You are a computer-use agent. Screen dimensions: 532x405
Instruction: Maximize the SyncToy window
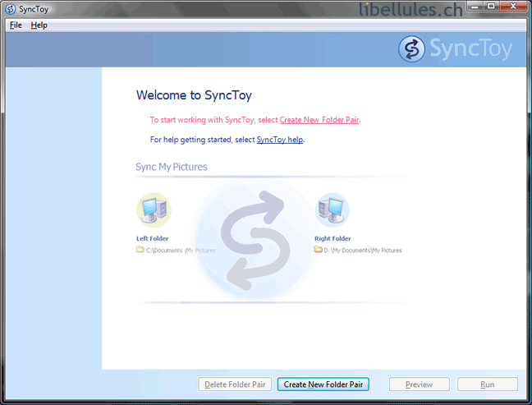[491, 6]
